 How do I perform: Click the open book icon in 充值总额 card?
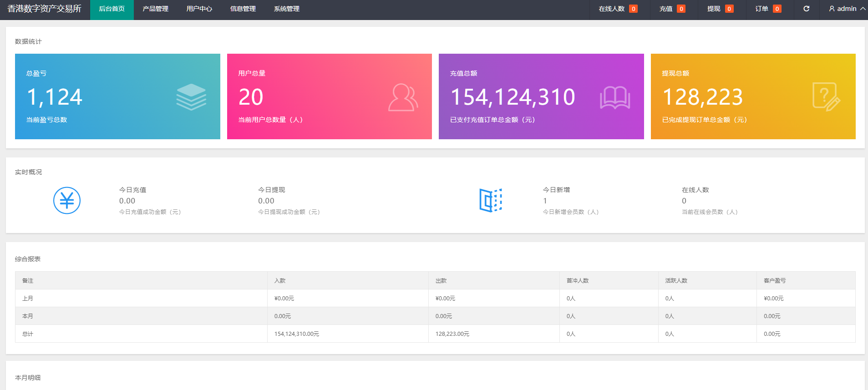tap(614, 97)
